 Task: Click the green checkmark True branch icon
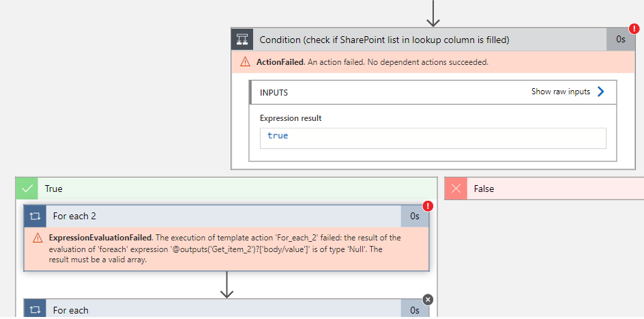(27, 189)
